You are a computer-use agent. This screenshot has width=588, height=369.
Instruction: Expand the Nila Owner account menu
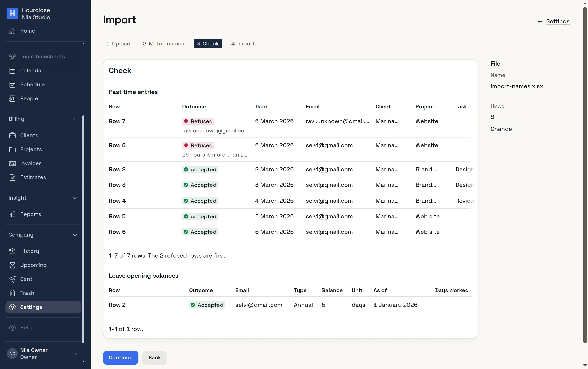point(75,353)
